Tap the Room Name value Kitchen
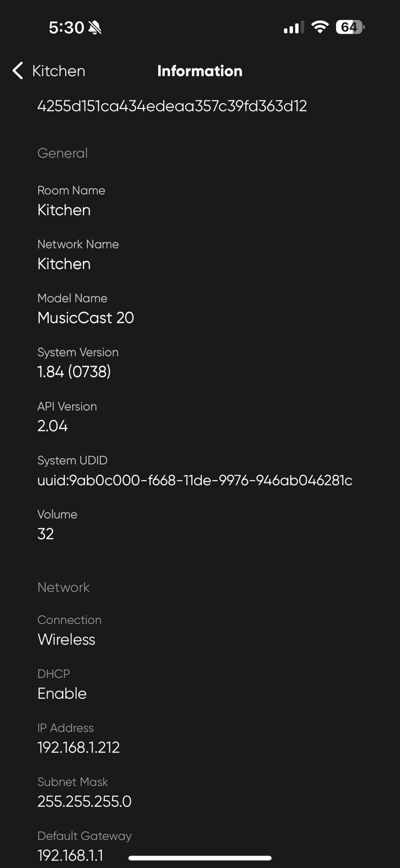400x868 pixels. pyautogui.click(x=64, y=210)
